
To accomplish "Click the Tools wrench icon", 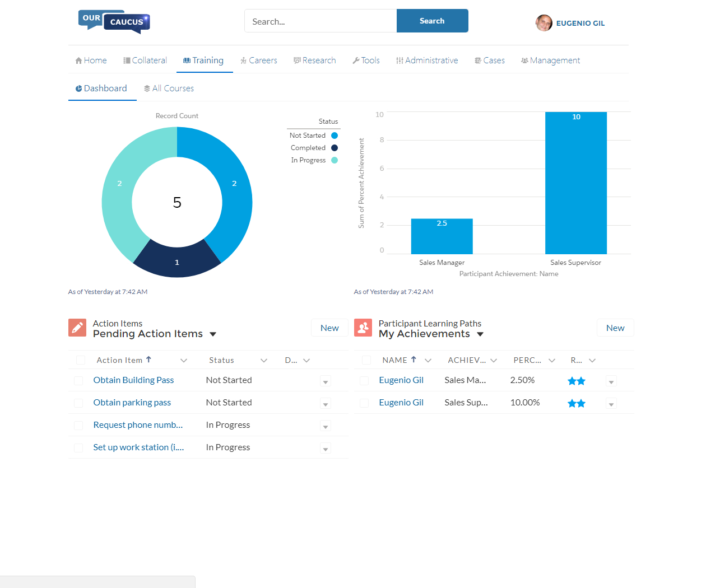I will coord(356,59).
